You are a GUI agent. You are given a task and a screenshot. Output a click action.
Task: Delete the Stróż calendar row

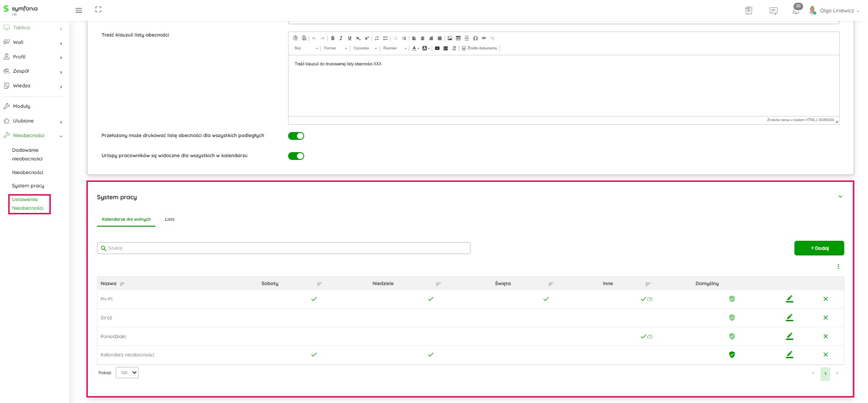[825, 318]
